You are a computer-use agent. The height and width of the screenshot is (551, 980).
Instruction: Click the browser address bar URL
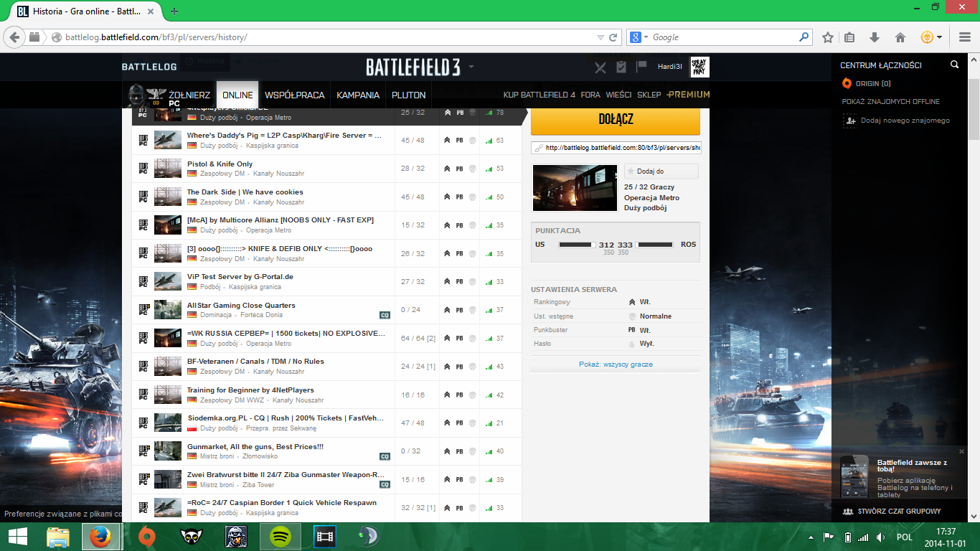[x=156, y=37]
